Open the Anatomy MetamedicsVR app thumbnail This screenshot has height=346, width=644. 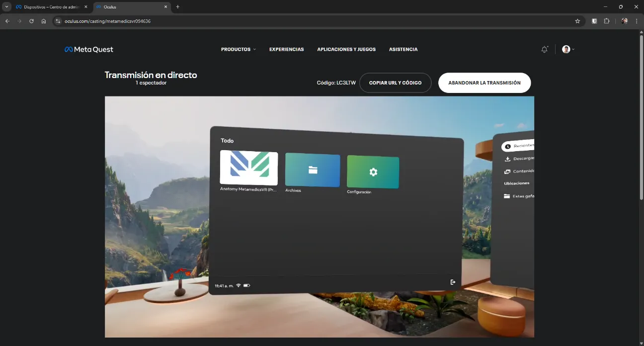click(249, 168)
